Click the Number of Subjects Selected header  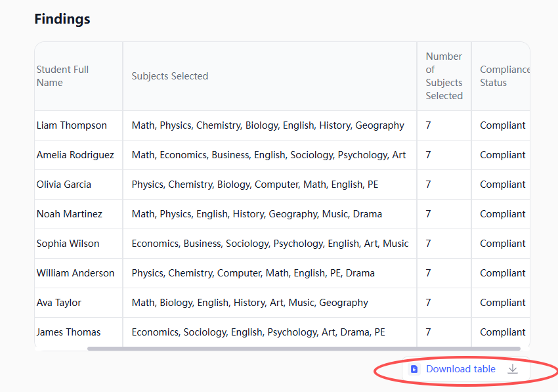point(444,76)
